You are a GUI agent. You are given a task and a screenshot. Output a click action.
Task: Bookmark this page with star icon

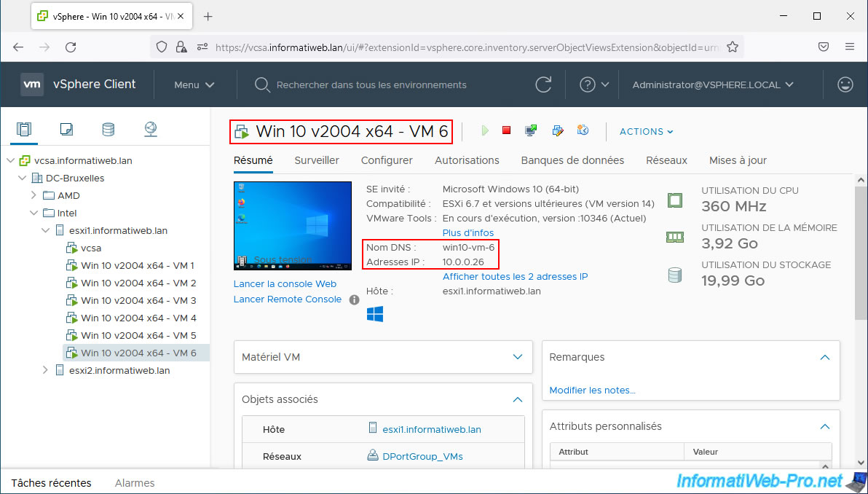coord(733,47)
